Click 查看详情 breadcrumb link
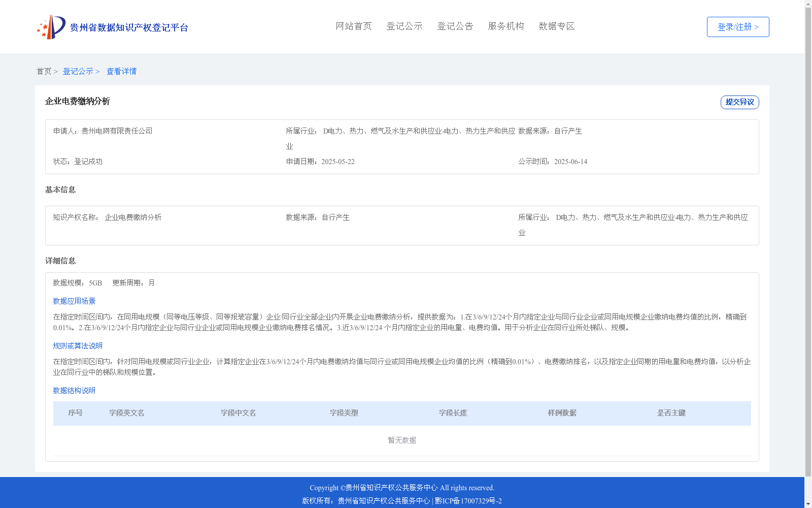 tap(121, 71)
